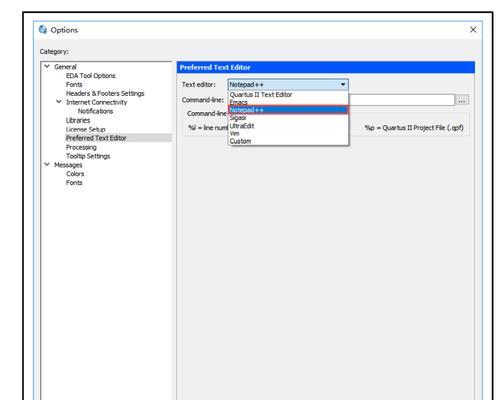Collapse the General tree node
The height and width of the screenshot is (400, 500).
tap(47, 67)
